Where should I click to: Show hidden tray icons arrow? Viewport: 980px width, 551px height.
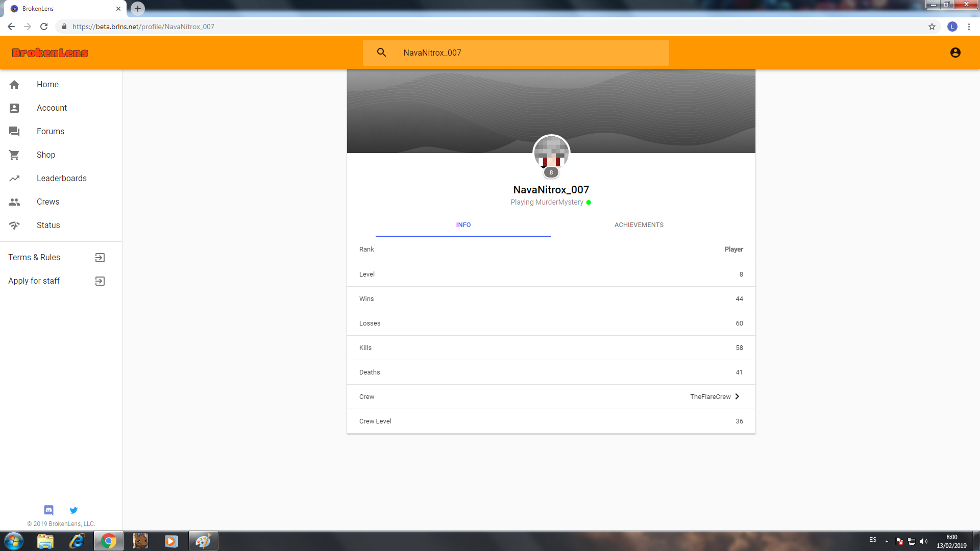tap(887, 541)
